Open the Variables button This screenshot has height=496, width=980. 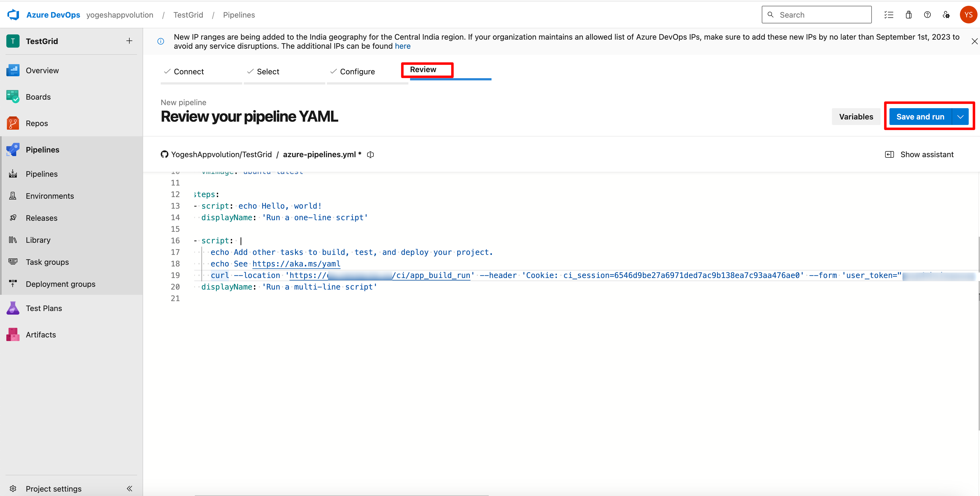pyautogui.click(x=856, y=117)
